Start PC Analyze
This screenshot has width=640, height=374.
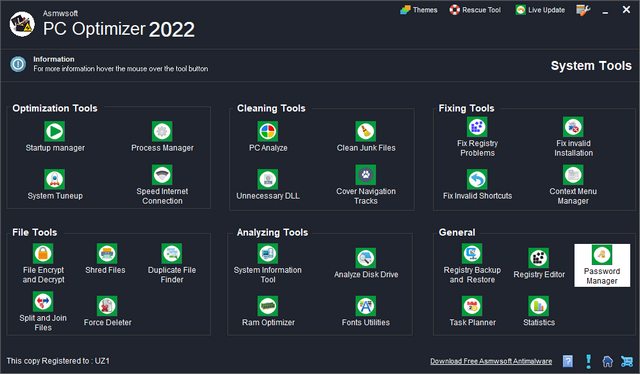click(268, 136)
